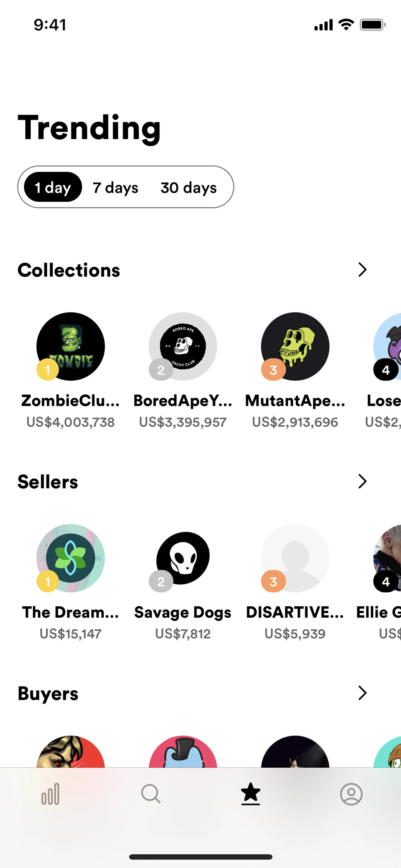The width and height of the screenshot is (401, 868).
Task: Select the 1 day time range
Action: [53, 187]
